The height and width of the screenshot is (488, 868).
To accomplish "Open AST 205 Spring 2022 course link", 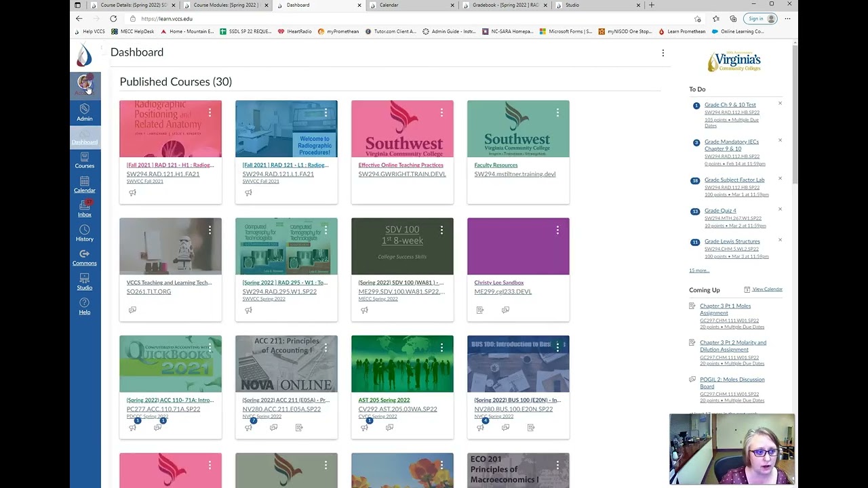I will point(384,400).
